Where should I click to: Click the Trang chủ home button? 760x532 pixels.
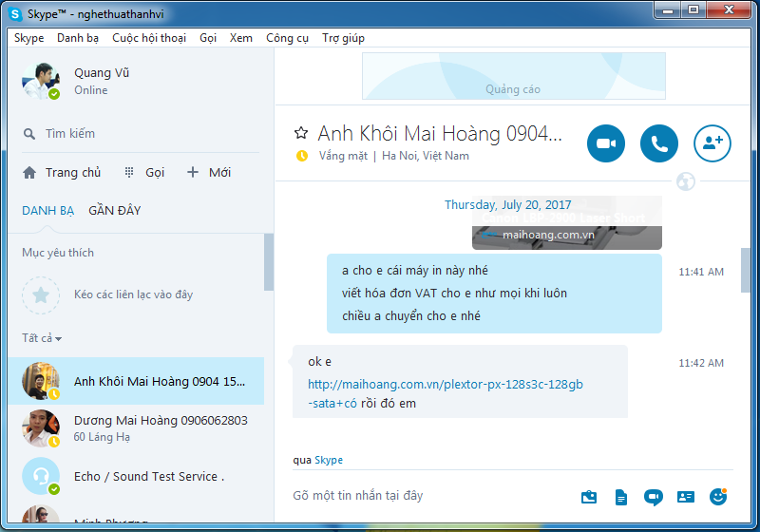click(63, 172)
